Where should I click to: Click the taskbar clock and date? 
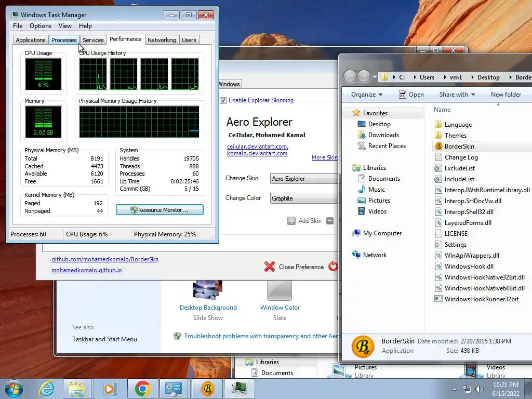(x=506, y=389)
